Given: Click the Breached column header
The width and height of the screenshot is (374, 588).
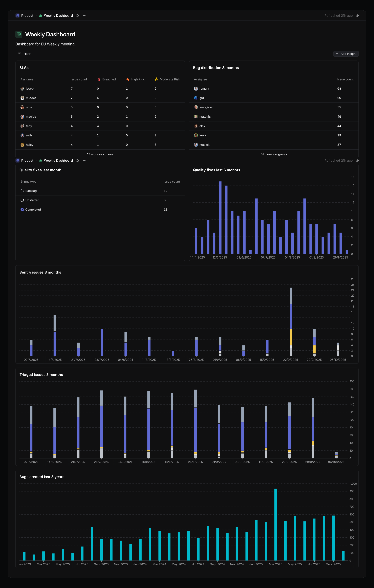Looking at the screenshot, I should tap(109, 79).
